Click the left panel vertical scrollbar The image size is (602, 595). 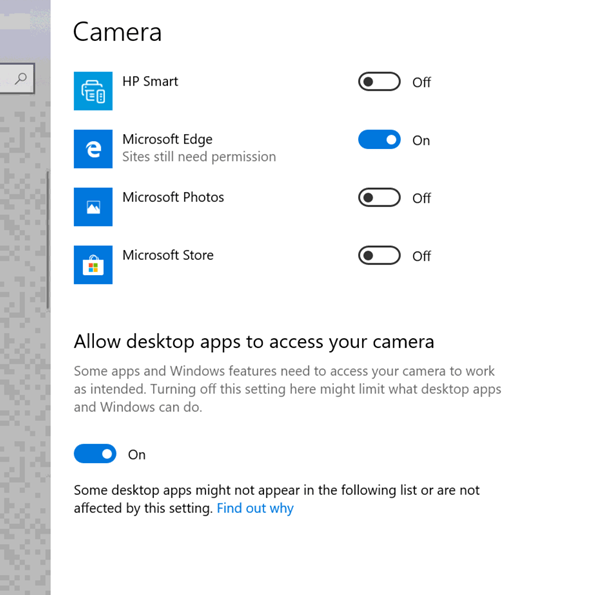pyautogui.click(x=47, y=240)
